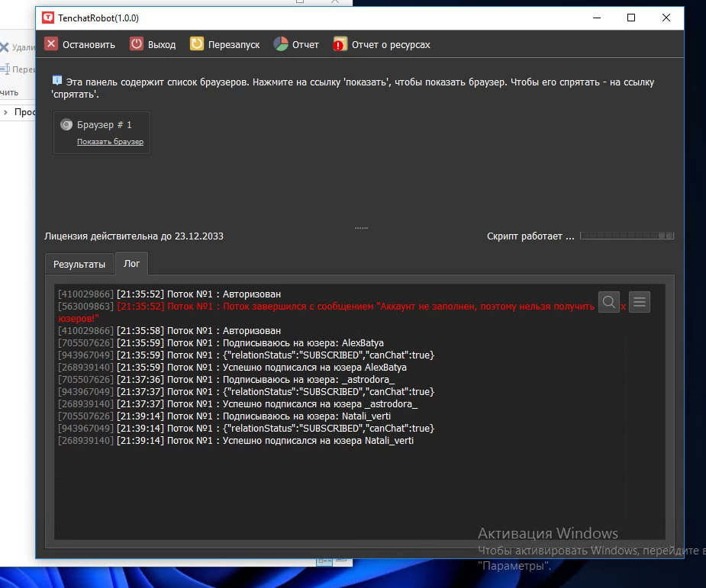Click the 'TenchatRobot(1.0.0)' window title text
The height and width of the screenshot is (588, 706).
(x=98, y=18)
